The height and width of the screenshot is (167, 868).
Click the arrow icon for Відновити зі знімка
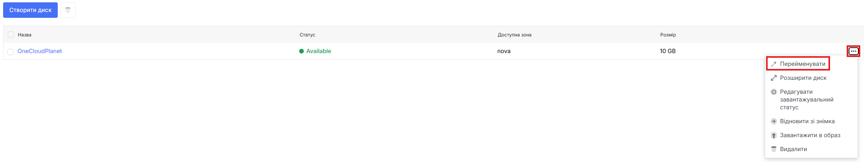(773, 121)
